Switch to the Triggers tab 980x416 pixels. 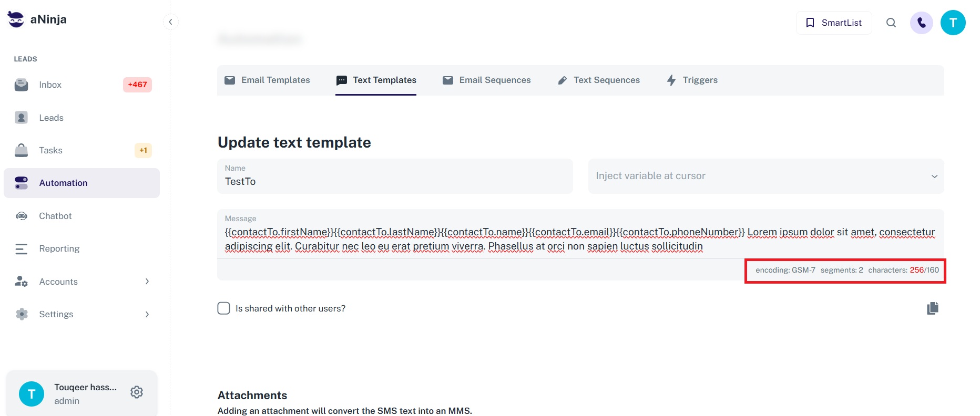point(692,80)
